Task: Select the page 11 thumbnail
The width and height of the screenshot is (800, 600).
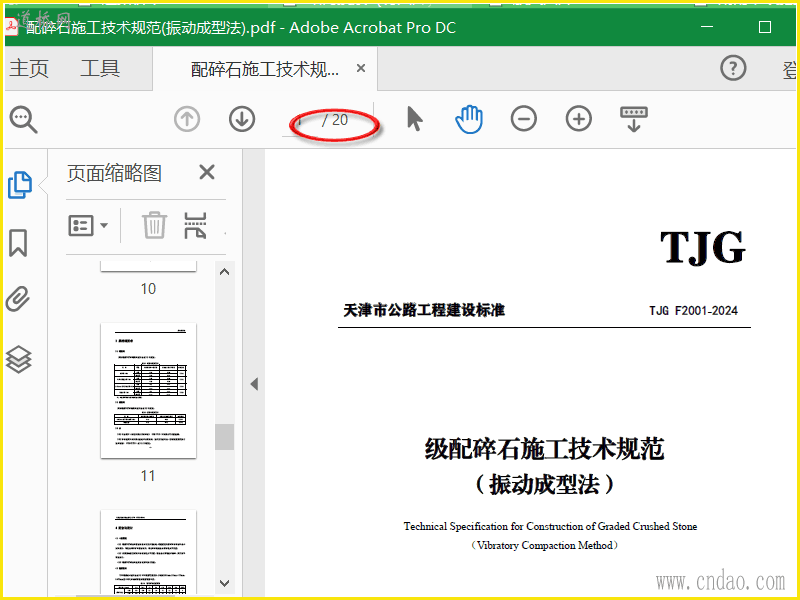Action: 148,390
